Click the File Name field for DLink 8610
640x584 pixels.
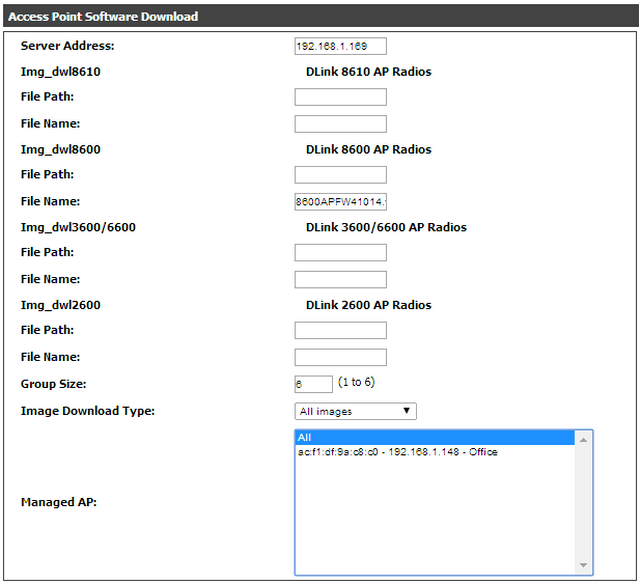click(340, 124)
